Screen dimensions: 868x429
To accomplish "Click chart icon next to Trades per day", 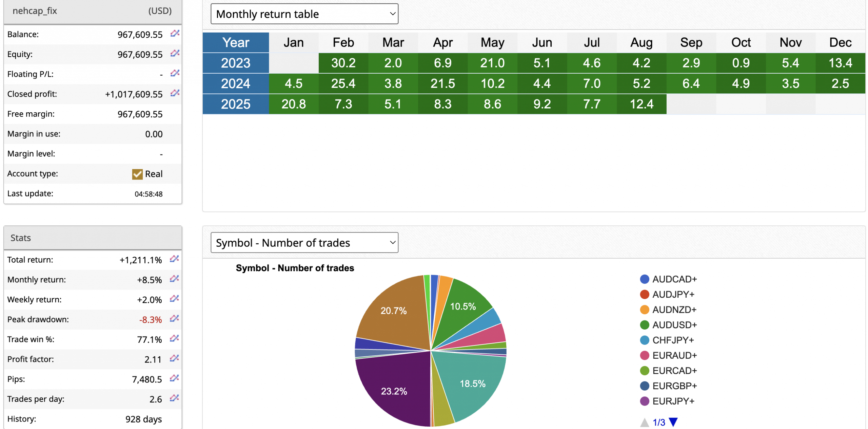I will click(174, 398).
